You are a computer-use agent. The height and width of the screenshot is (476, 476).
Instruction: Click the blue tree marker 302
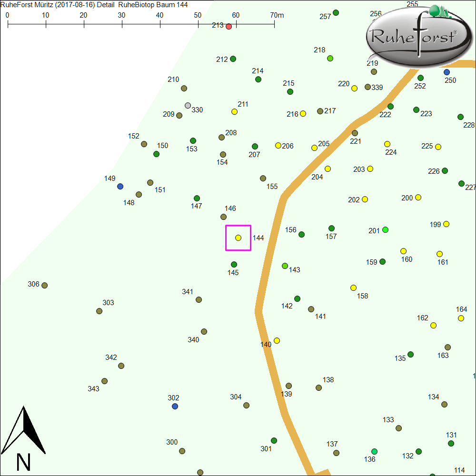175,406
